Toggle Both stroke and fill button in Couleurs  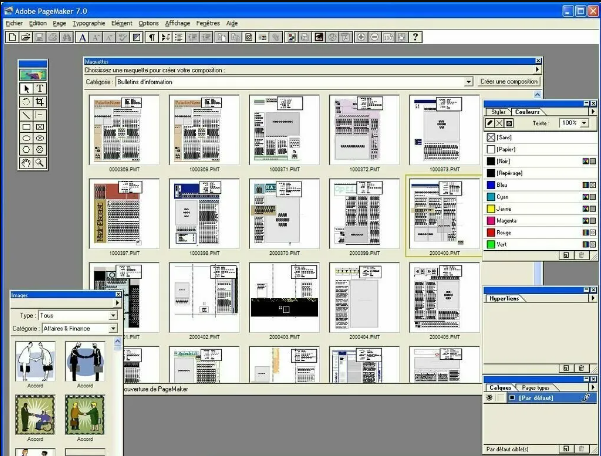pos(509,123)
